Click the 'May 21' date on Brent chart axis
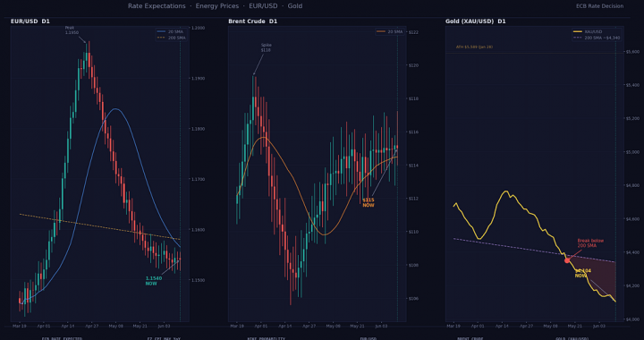Viewport: 644px width, 340px height. [357, 326]
